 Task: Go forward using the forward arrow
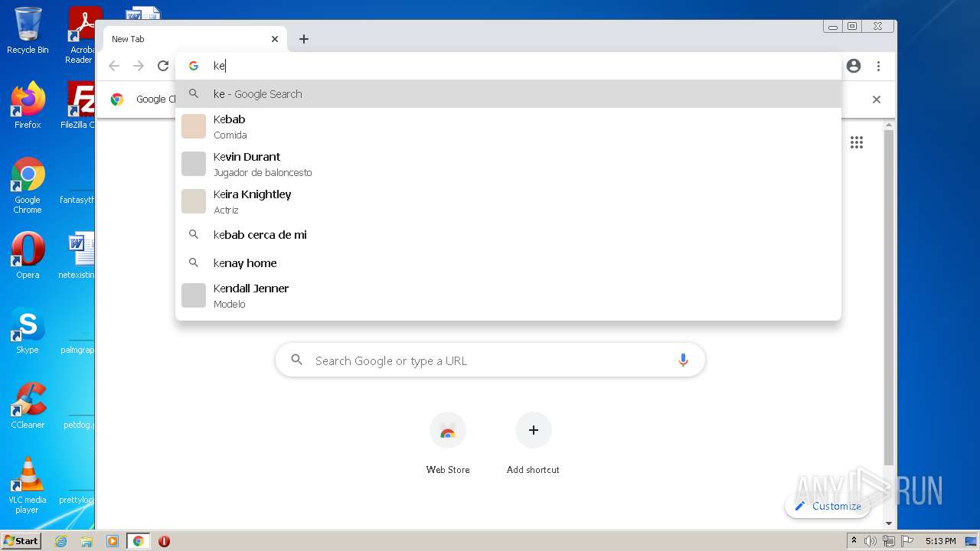(139, 66)
